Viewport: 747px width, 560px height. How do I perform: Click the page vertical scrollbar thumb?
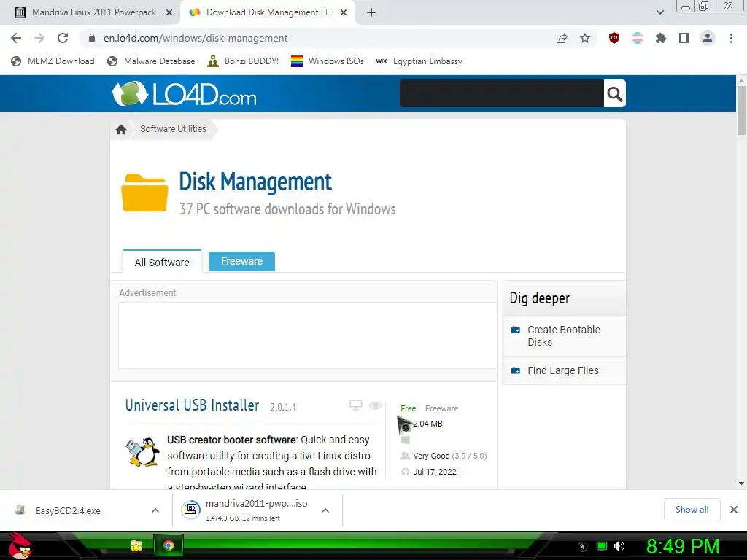741,111
